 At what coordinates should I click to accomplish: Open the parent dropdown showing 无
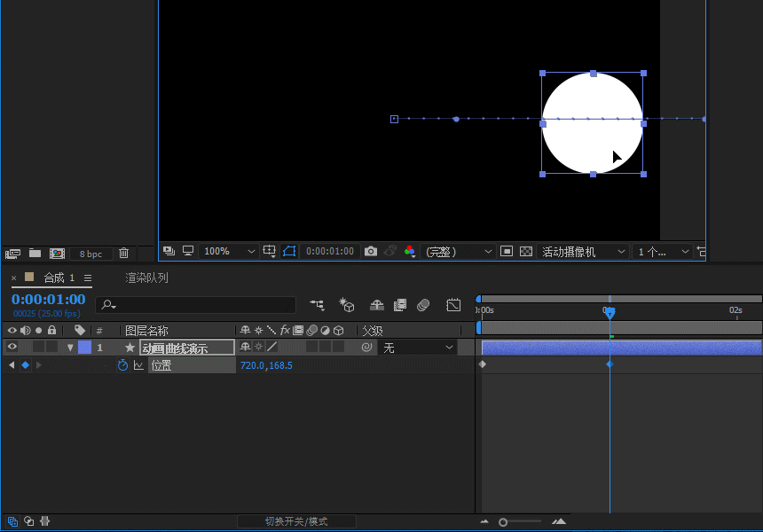point(417,348)
